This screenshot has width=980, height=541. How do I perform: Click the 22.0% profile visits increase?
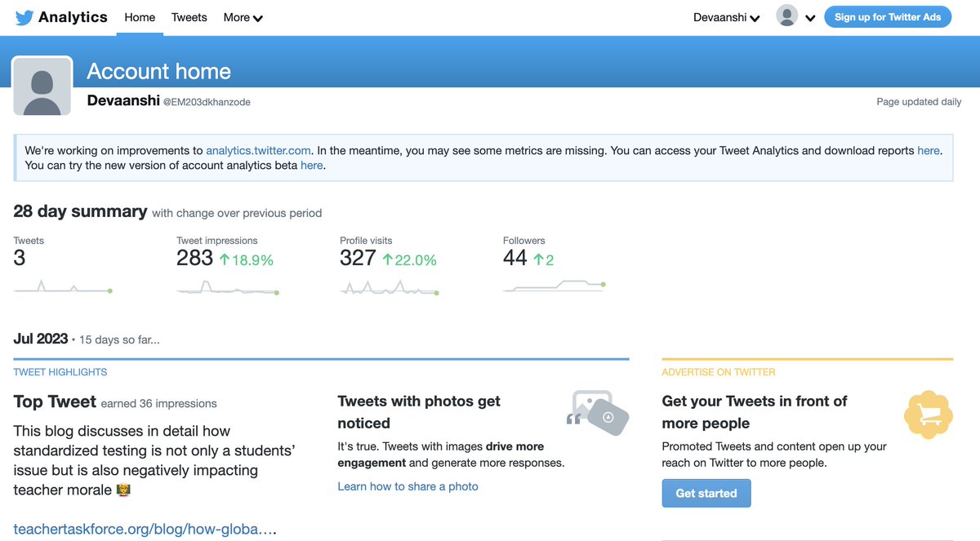coord(410,260)
